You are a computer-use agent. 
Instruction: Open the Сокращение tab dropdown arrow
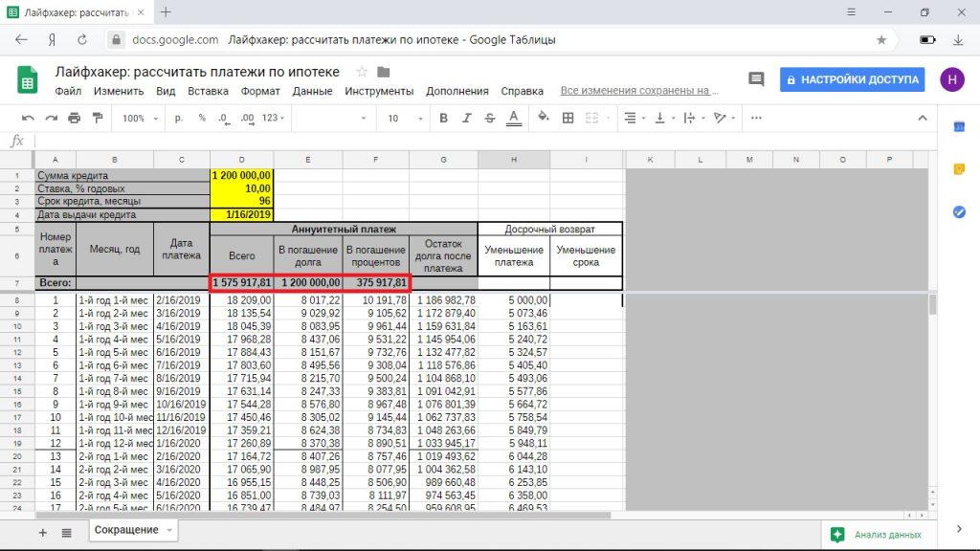(168, 530)
